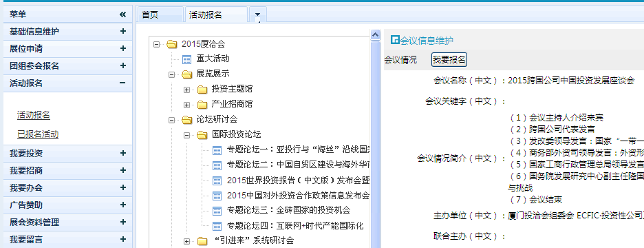
Task: Expand the 我要招商 section
Action: (x=122, y=170)
